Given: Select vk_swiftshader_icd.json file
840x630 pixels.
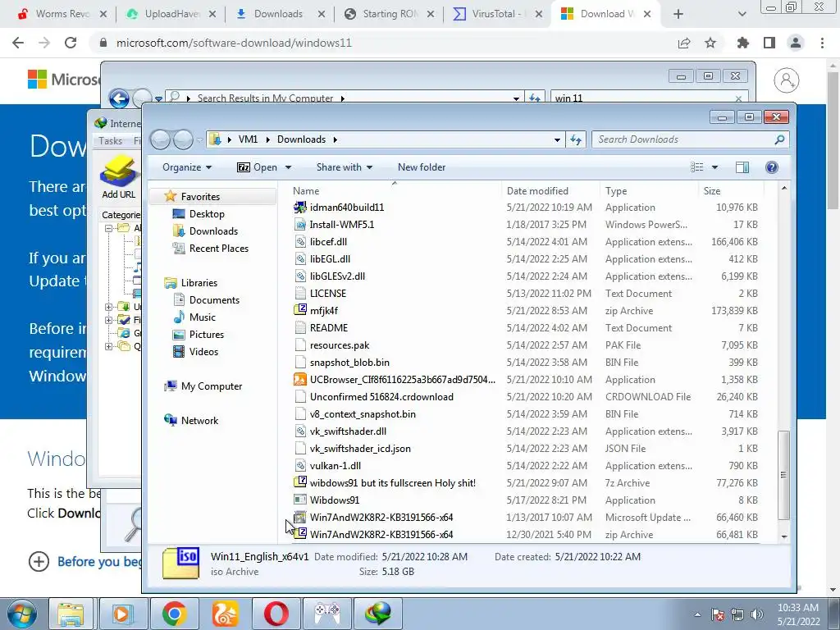Looking at the screenshot, I should [x=360, y=449].
